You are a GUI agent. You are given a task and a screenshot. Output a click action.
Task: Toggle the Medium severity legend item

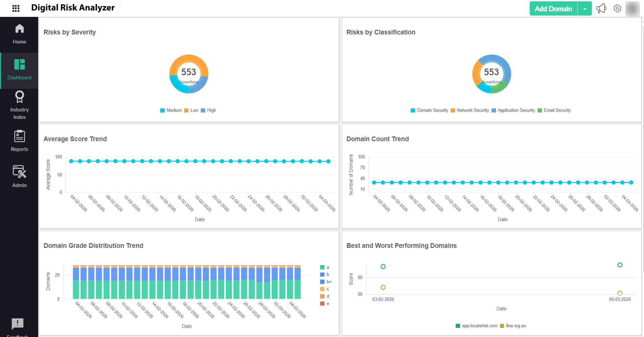click(x=171, y=110)
